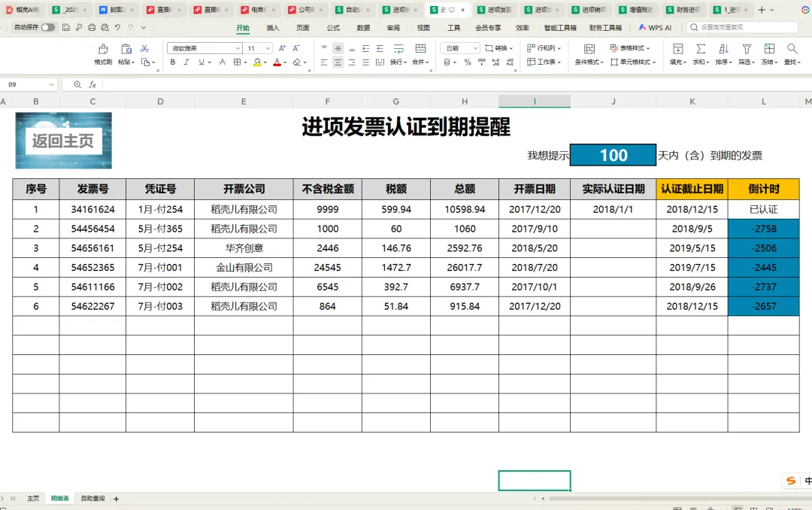Toggle the 自动保存 auto-save switch

pos(47,27)
